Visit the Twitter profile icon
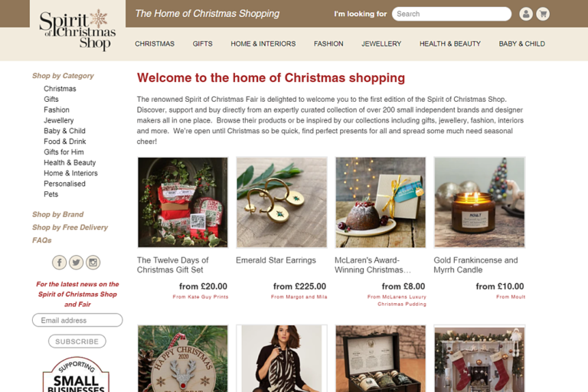588x392 pixels. (x=76, y=262)
